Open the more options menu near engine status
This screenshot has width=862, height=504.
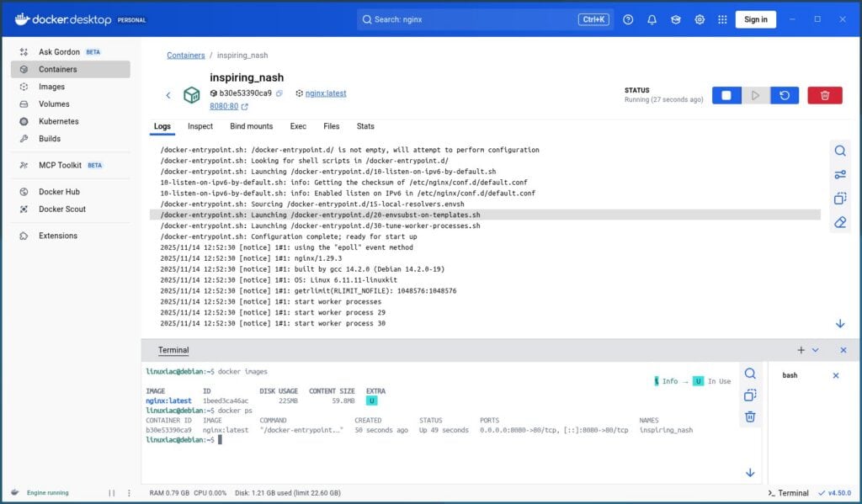click(129, 493)
